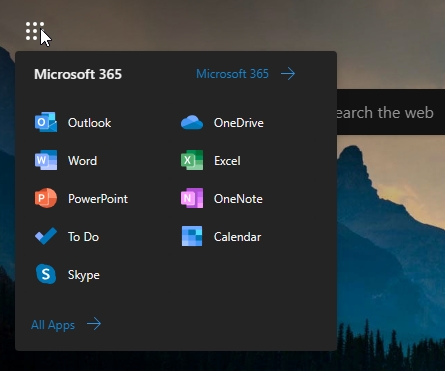
Task: Select the To Do label
Action: click(83, 237)
